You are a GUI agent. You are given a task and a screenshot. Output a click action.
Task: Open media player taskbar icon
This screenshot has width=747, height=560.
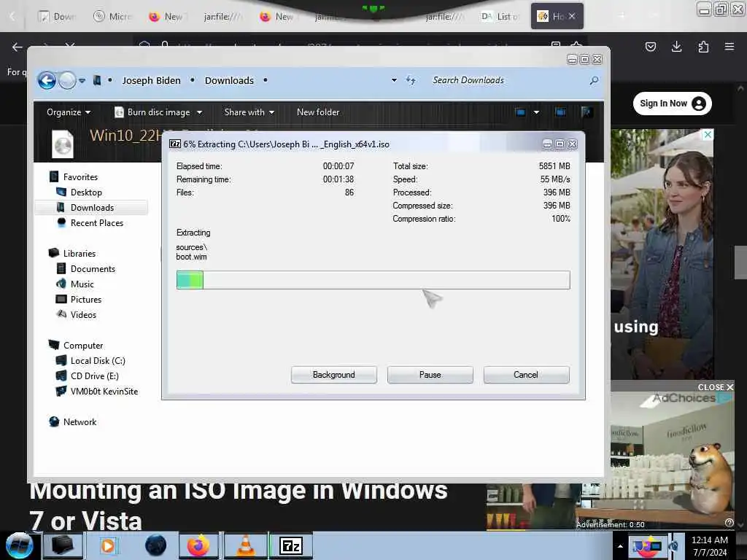107,545
